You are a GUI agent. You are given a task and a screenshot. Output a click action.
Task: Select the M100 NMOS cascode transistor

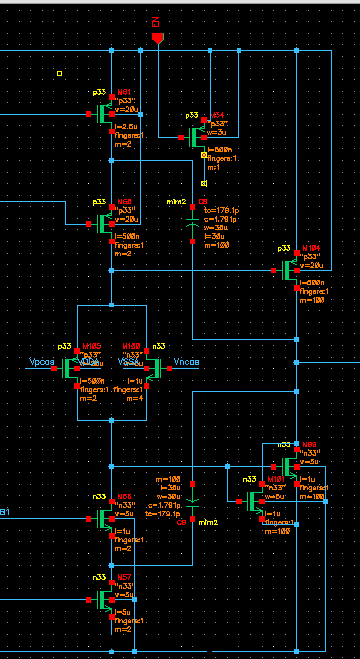[x=155, y=368]
